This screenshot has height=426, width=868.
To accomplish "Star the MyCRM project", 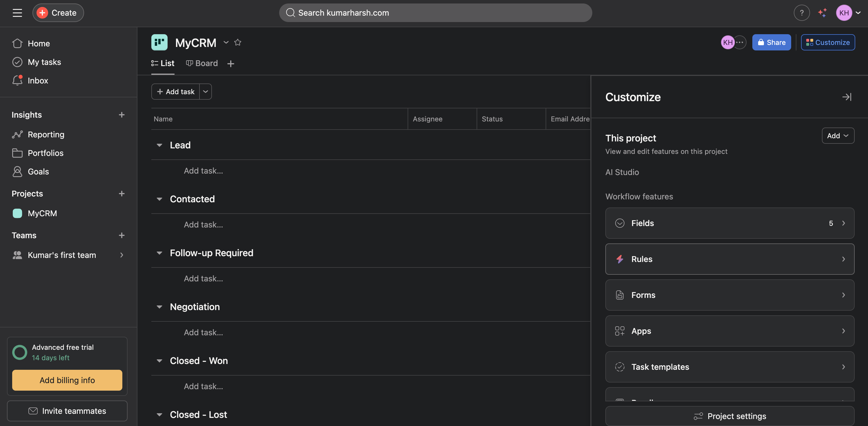I will tap(238, 42).
